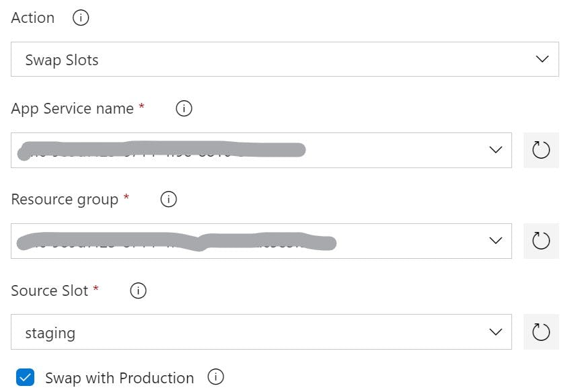The width and height of the screenshot is (574, 392).
Task: Select the Swap Slots action field
Action: pos(269,59)
